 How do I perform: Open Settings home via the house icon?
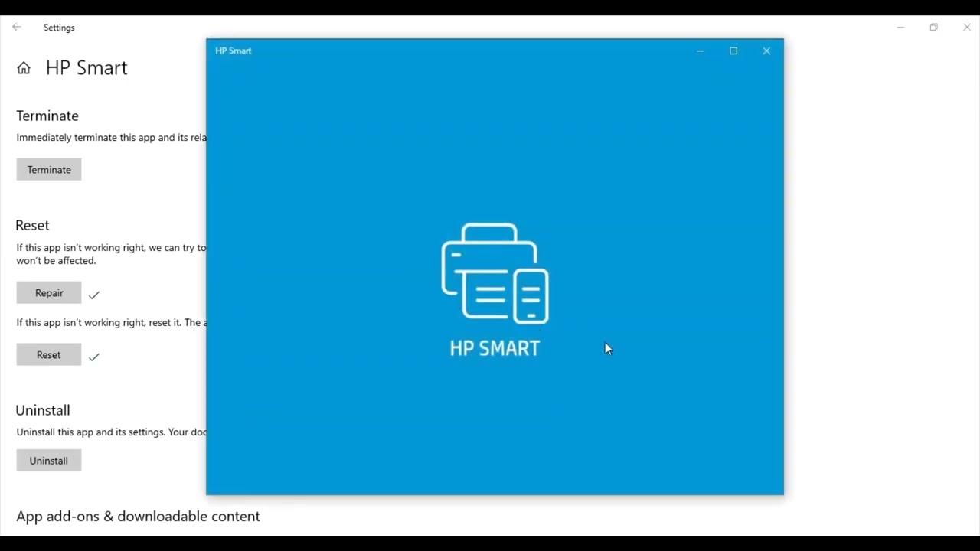pyautogui.click(x=24, y=68)
